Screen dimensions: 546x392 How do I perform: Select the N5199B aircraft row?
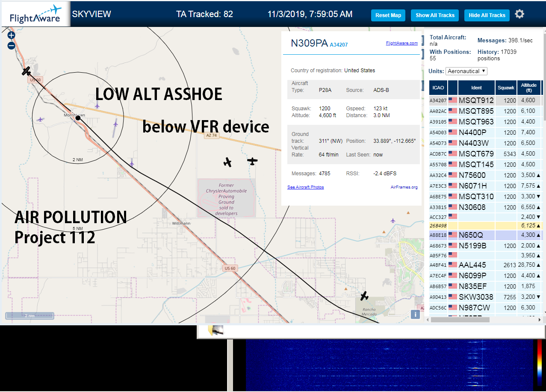[486, 246]
